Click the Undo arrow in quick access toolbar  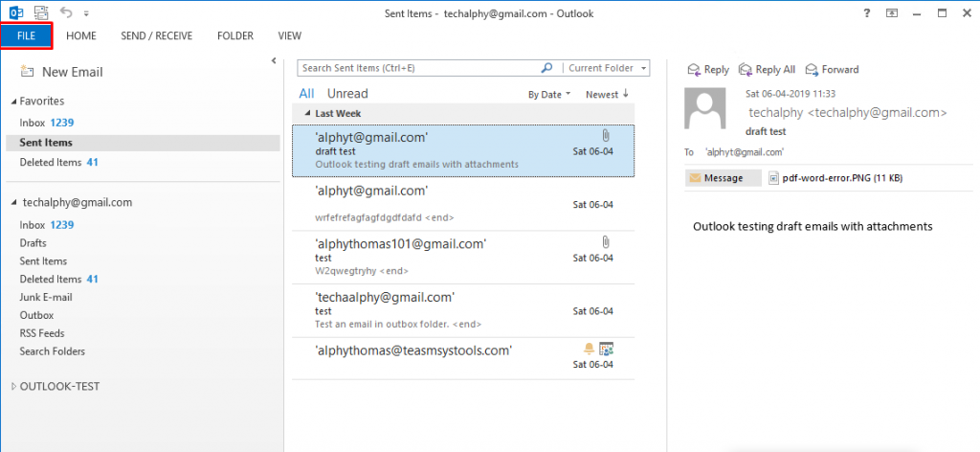click(x=66, y=11)
